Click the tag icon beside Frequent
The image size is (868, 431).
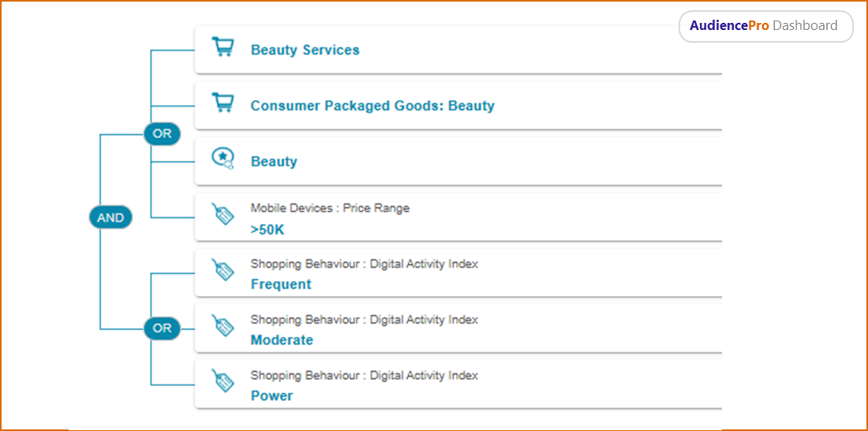click(x=223, y=270)
